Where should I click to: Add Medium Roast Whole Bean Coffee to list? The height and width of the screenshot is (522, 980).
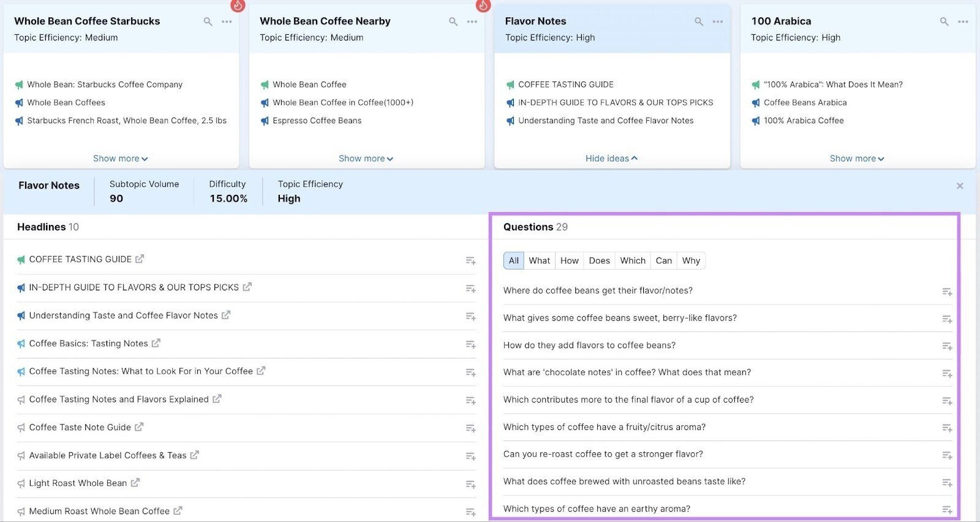[x=470, y=512]
